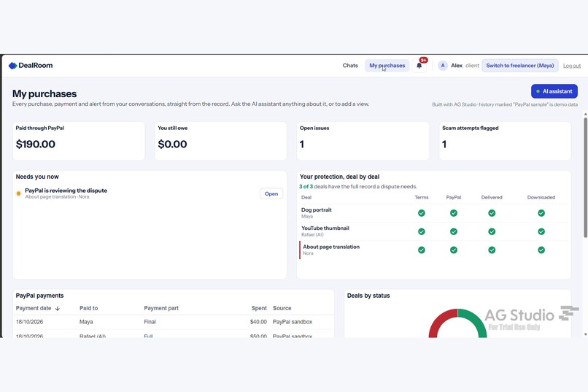Switch to freelancer (Maya)
This screenshot has width=588, height=392.
click(519, 65)
